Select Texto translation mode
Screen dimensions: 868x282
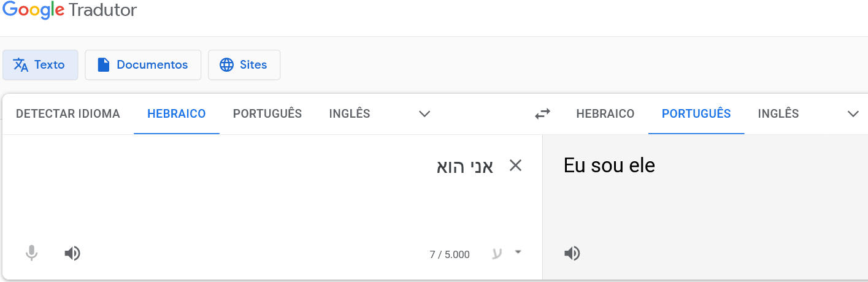(40, 65)
